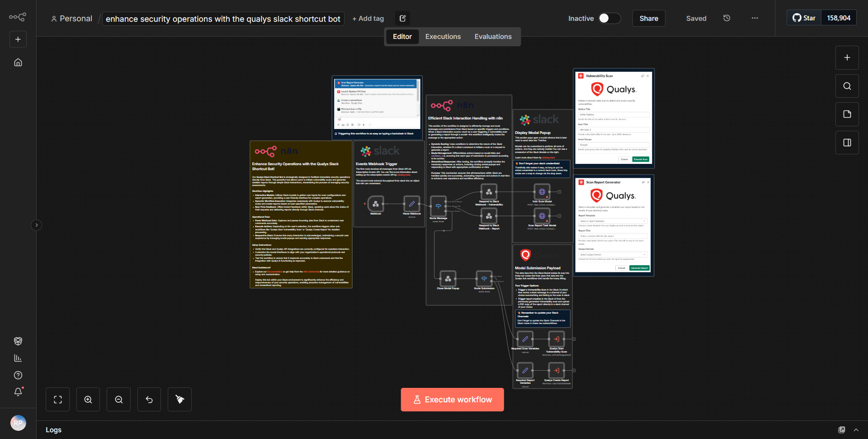Zoom out of the canvas
The height and width of the screenshot is (439, 868).
[x=118, y=399]
